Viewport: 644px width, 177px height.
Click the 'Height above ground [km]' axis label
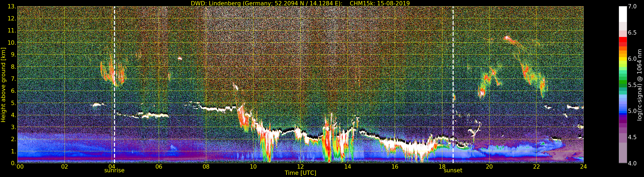tap(3, 85)
